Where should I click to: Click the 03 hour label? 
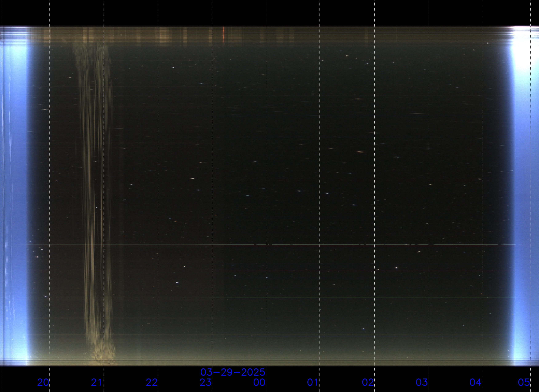coord(422,382)
